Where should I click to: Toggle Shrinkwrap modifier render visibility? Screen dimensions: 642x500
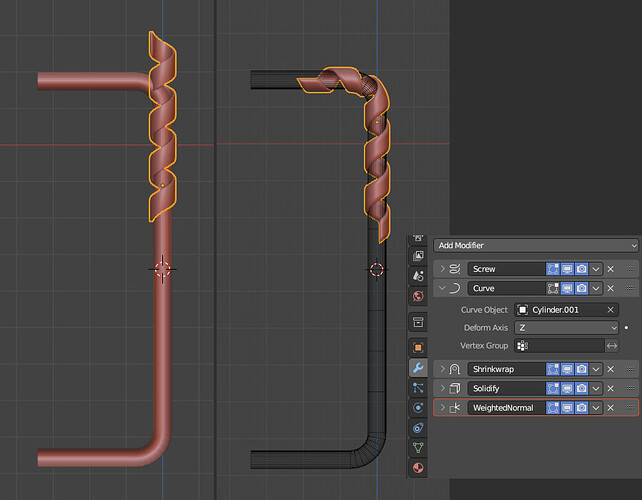point(581,369)
